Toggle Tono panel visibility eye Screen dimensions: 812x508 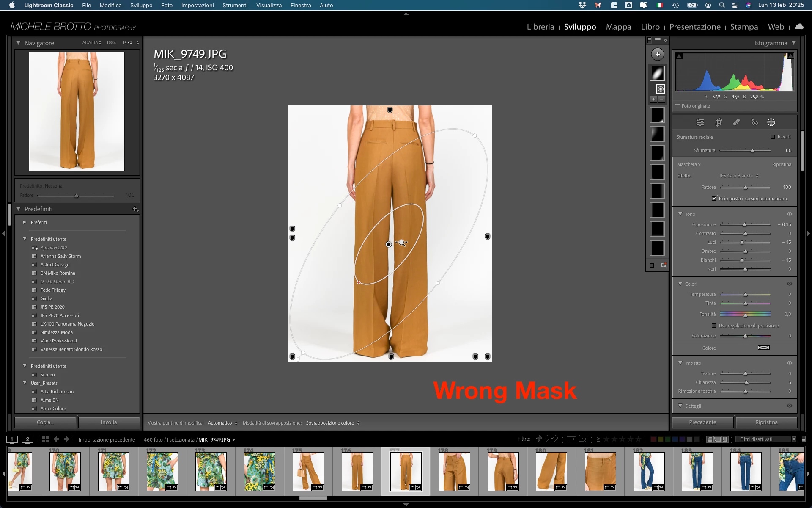789,214
